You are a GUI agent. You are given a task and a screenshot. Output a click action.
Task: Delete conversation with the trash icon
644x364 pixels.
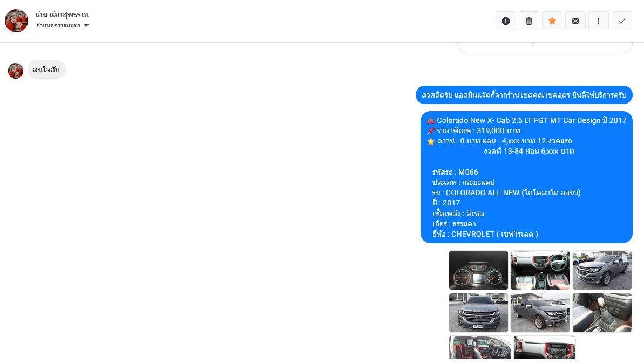pyautogui.click(x=529, y=21)
